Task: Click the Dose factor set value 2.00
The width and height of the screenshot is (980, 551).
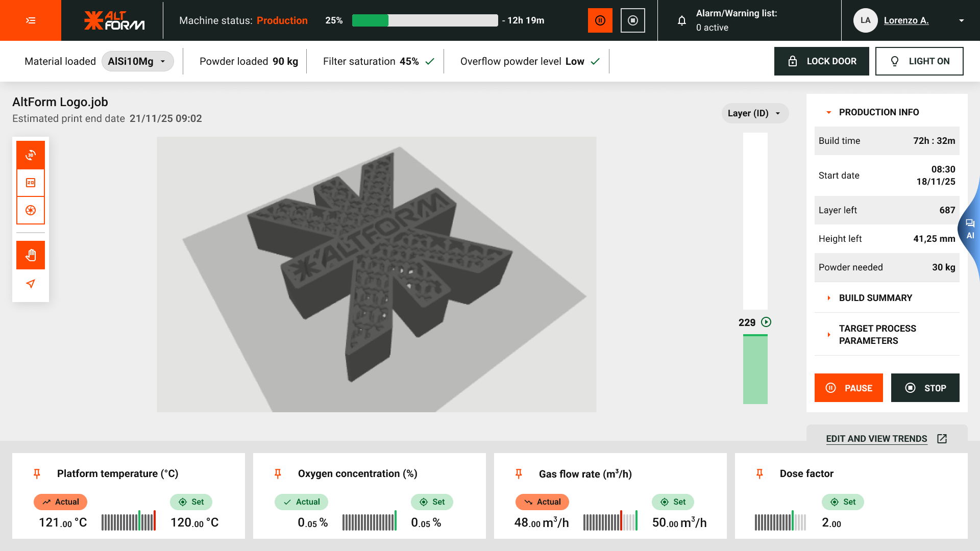Action: [x=831, y=522]
